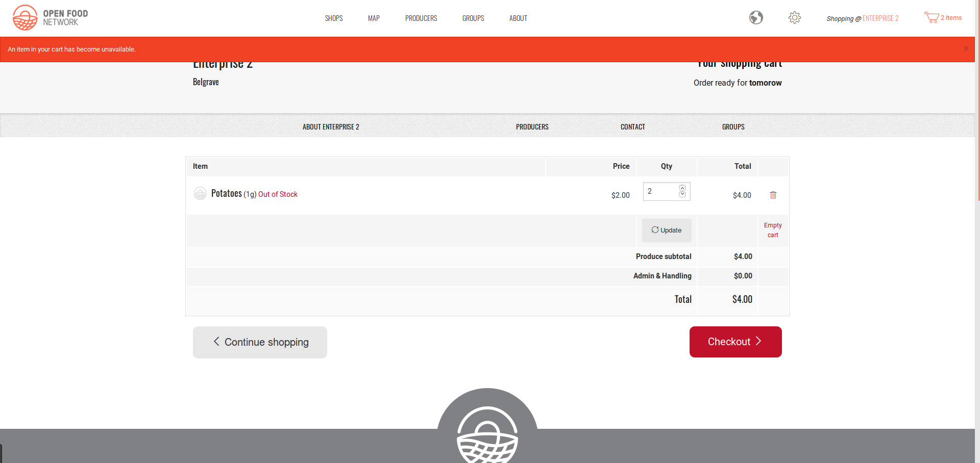Screen dimensions: 980x463
Task: Delete Potatoes using the trash icon
Action: 773,195
